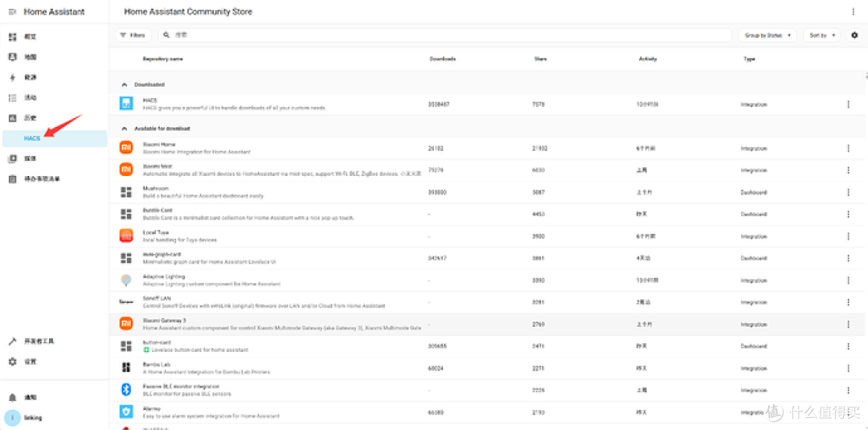Image resolution: width=868 pixels, height=430 pixels.
Task: Open the Sonoff LAN row three-dot menu
Action: click(848, 302)
